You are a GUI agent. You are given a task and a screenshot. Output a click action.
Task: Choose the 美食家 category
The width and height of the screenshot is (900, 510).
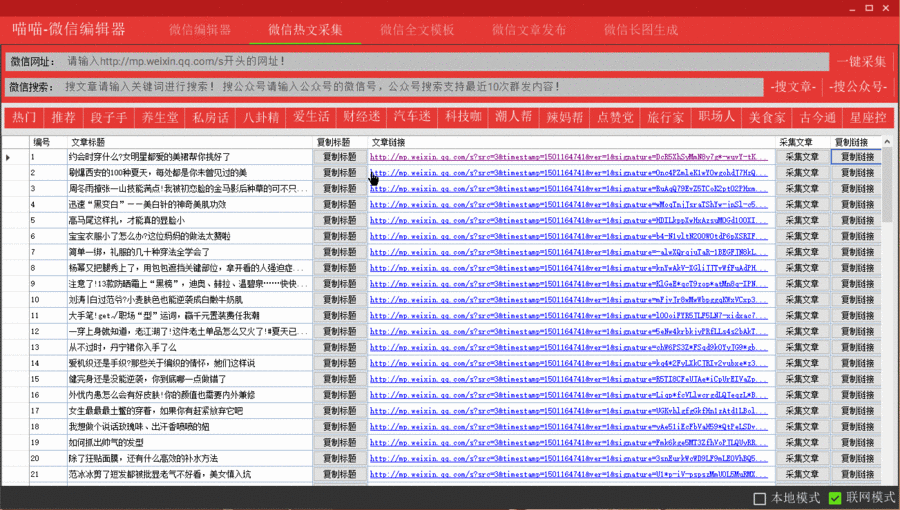pyautogui.click(x=767, y=118)
